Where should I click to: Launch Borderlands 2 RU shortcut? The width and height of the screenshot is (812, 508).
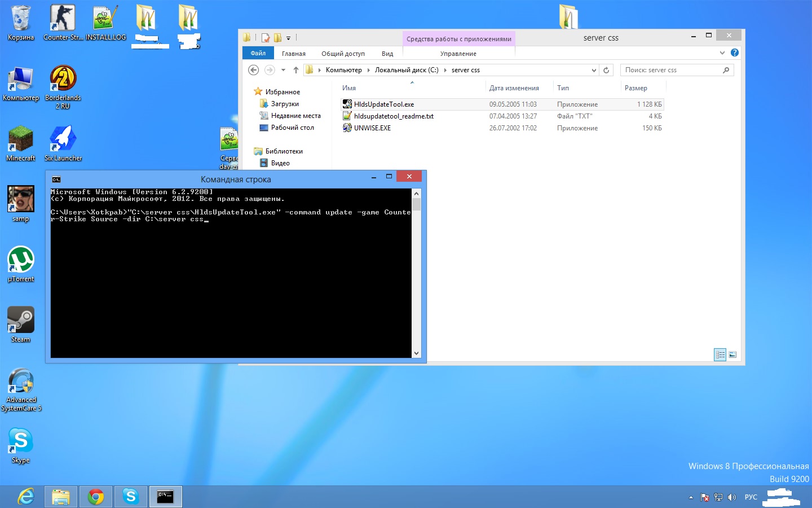point(63,86)
